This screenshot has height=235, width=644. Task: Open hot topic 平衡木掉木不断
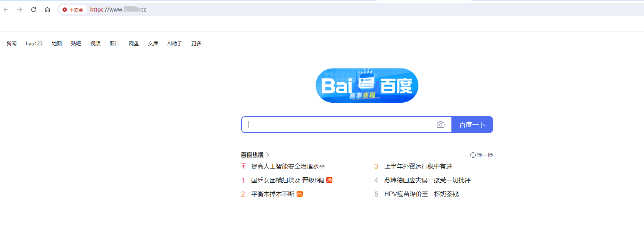(x=272, y=194)
